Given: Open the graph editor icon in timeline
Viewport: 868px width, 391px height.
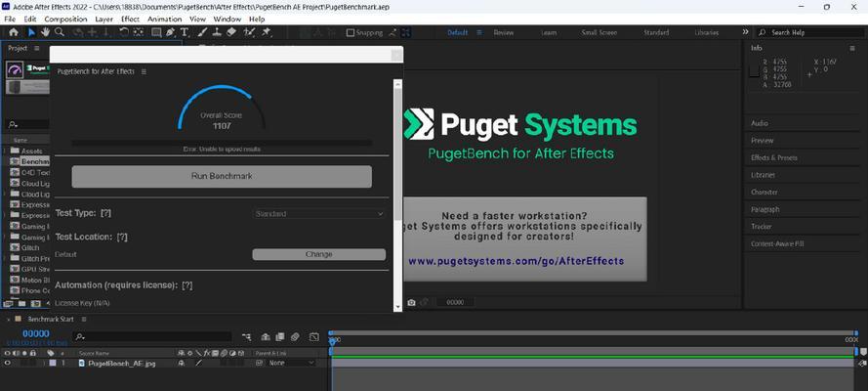Looking at the screenshot, I should 313,336.
